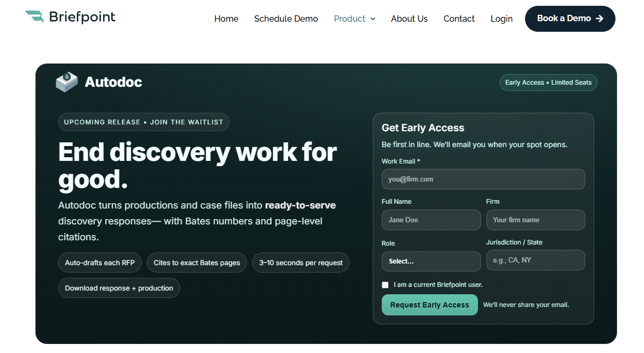Open the Schedule Demo page

point(286,19)
